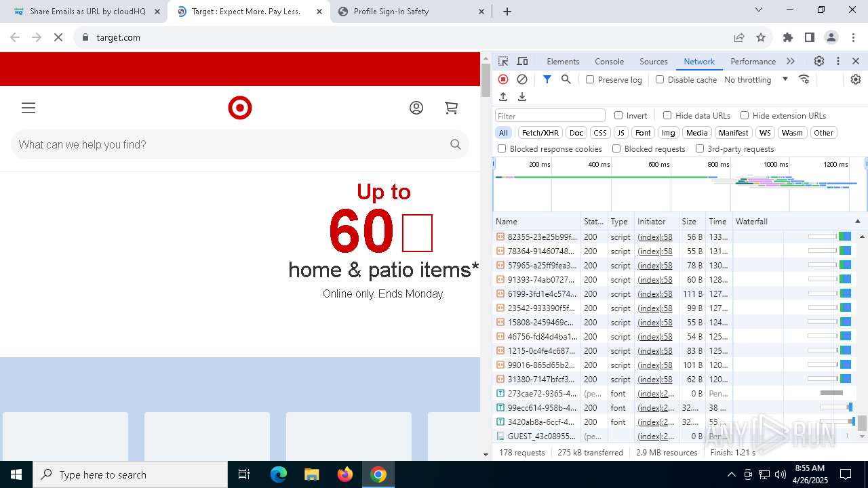
Task: Toggle Chrome side panel
Action: click(x=810, y=37)
